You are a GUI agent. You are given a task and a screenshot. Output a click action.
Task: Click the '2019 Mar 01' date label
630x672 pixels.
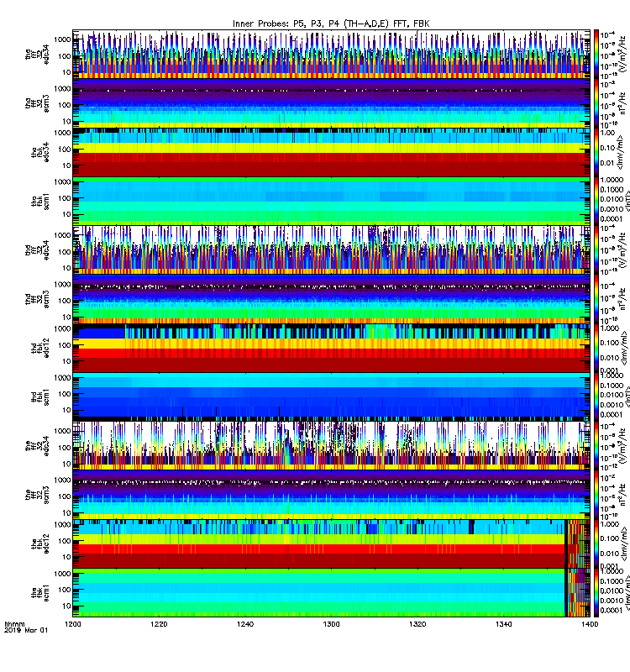point(26,631)
